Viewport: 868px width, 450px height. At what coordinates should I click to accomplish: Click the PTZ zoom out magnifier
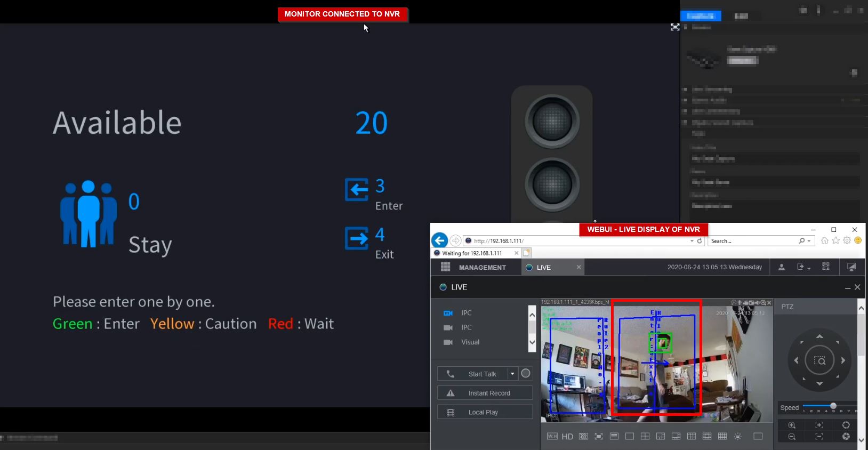click(x=792, y=437)
